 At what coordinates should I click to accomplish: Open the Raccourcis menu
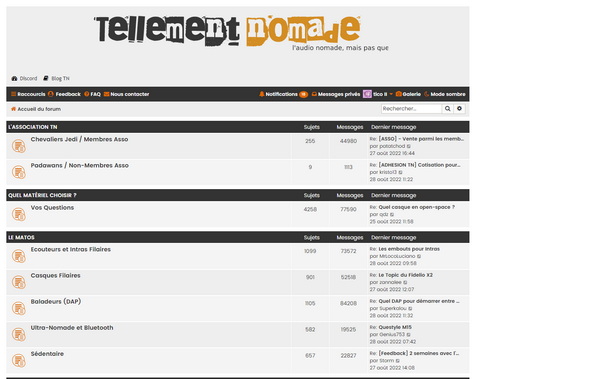click(28, 94)
